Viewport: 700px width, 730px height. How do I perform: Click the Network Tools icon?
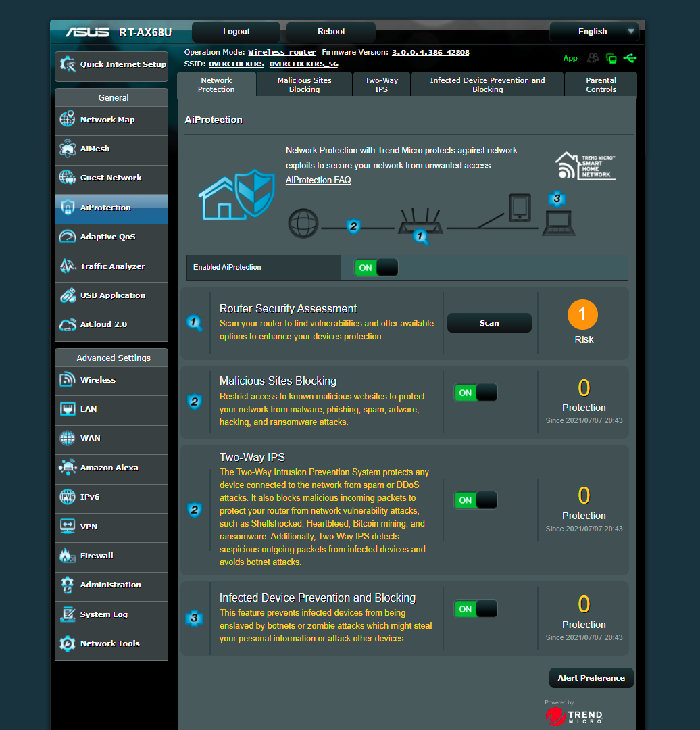coord(68,643)
